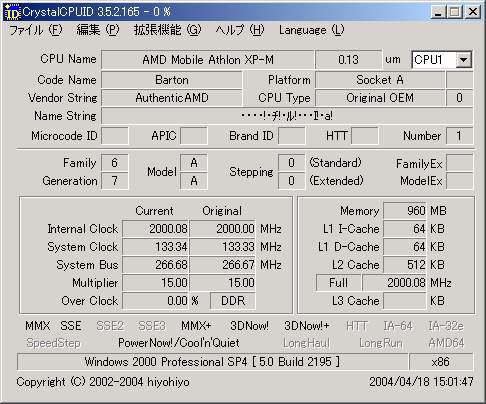Viewport: 486px width, 404px height.
Task: Click the AuthenticAMD vendor string
Action: pos(172,98)
